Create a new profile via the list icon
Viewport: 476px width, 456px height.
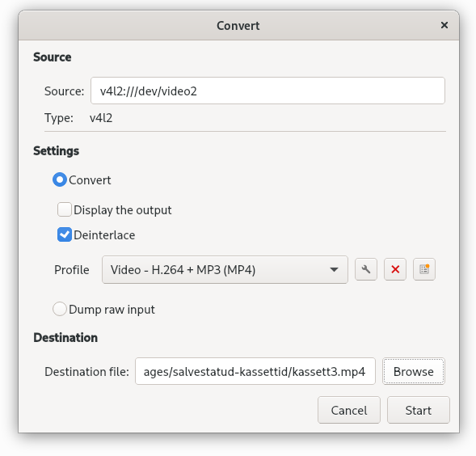coord(424,269)
